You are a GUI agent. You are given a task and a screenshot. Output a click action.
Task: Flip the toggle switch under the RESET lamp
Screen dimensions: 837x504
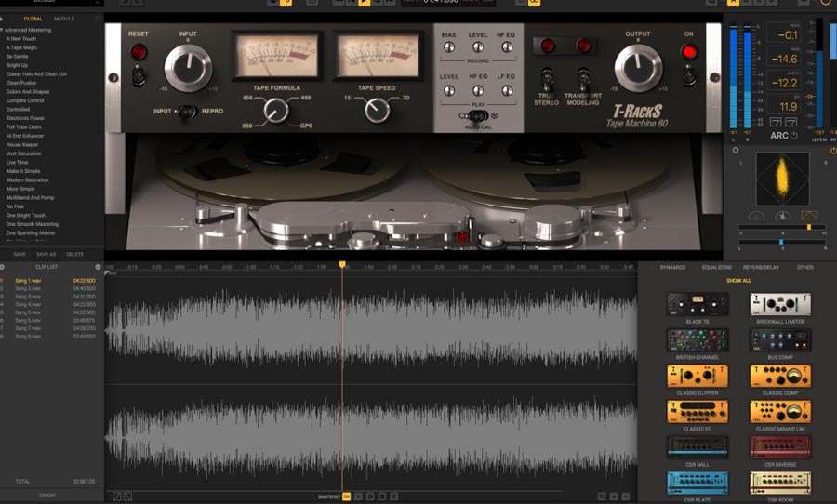pyautogui.click(x=139, y=76)
